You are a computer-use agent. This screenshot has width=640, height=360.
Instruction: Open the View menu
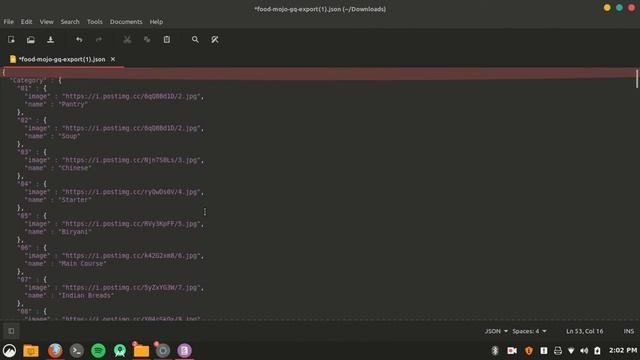(x=47, y=22)
